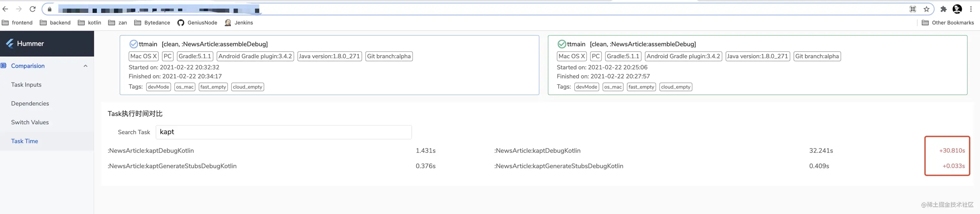Click the 0.409s duration value
The image size is (980, 214).
pyautogui.click(x=819, y=166)
